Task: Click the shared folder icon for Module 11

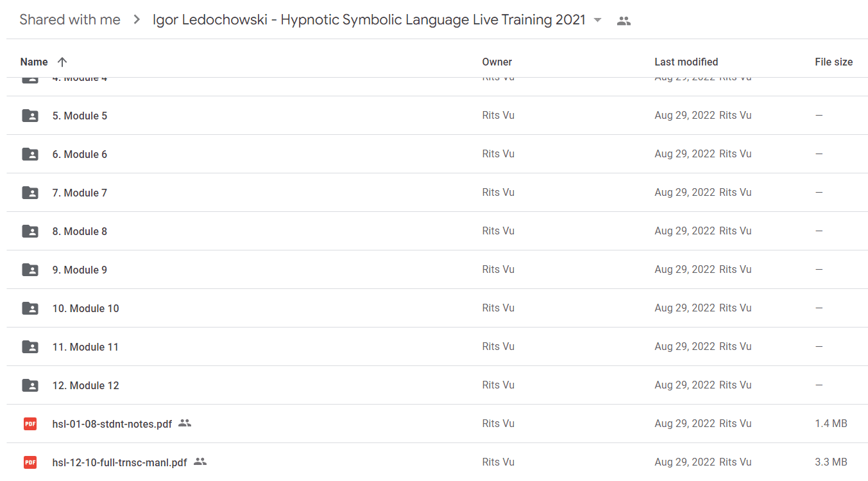Action: click(x=30, y=347)
